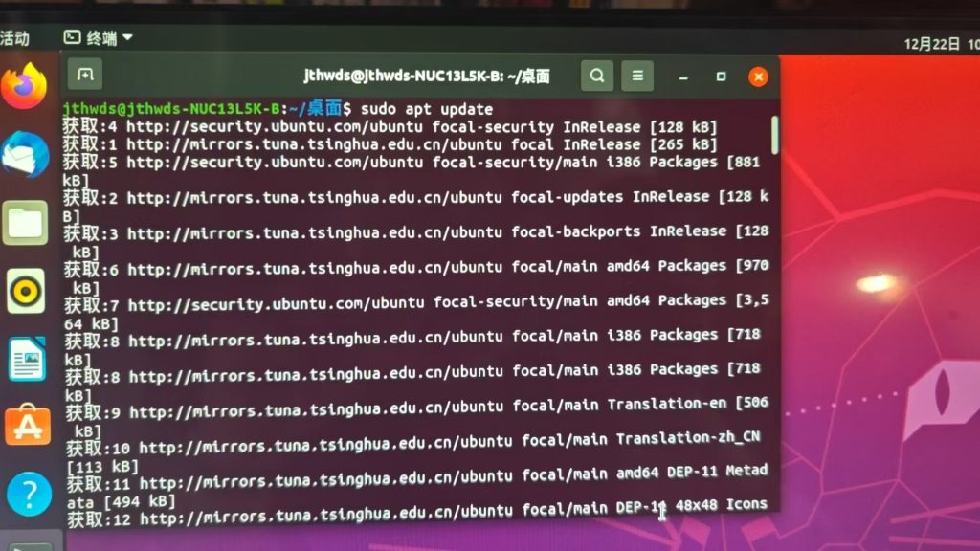Open the terminal search magnifier
Image resolution: width=980 pixels, height=551 pixels.
[x=597, y=77]
